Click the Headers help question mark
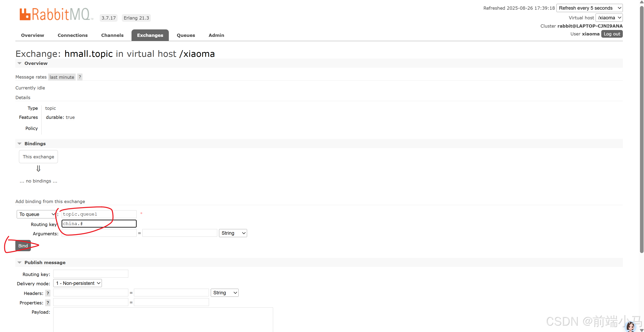Screen dimensions: 644x332 coord(48,293)
